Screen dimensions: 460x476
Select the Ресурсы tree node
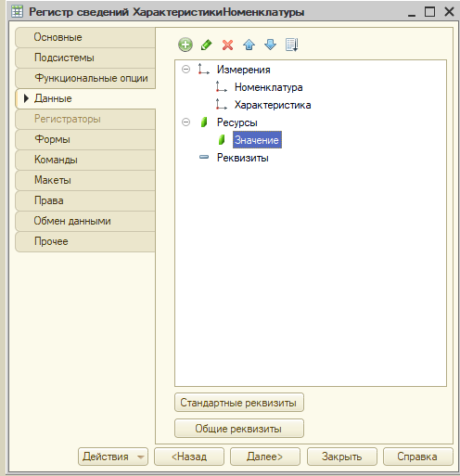(237, 122)
